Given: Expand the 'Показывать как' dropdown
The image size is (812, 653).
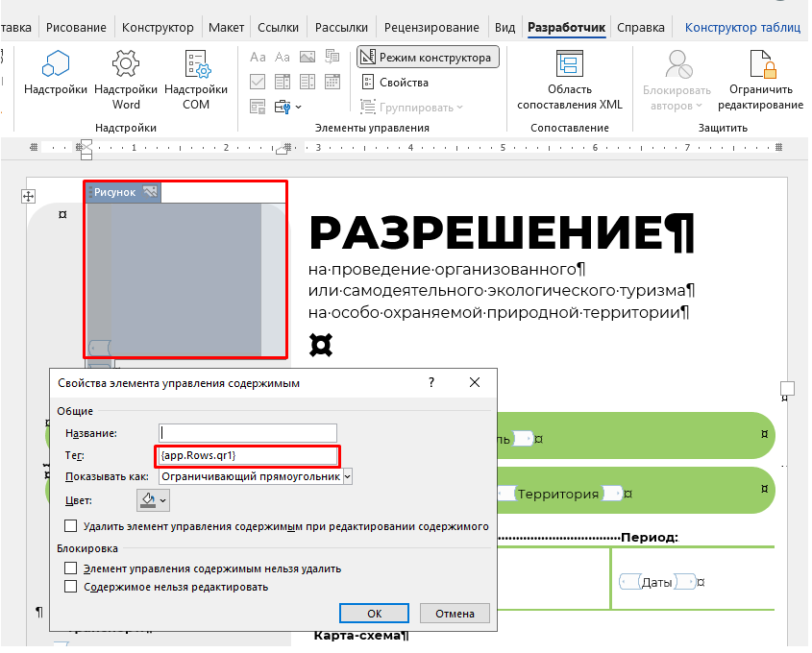Looking at the screenshot, I should coord(347,475).
